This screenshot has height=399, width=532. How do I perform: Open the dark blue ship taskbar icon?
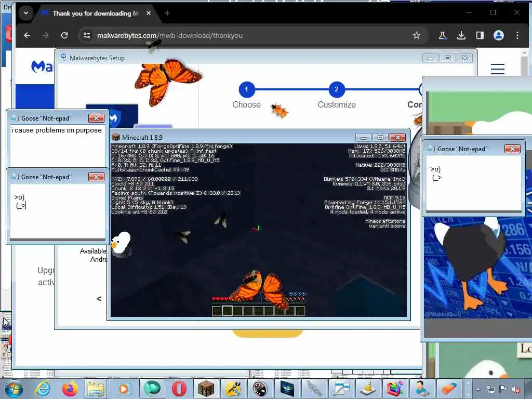[x=287, y=389]
